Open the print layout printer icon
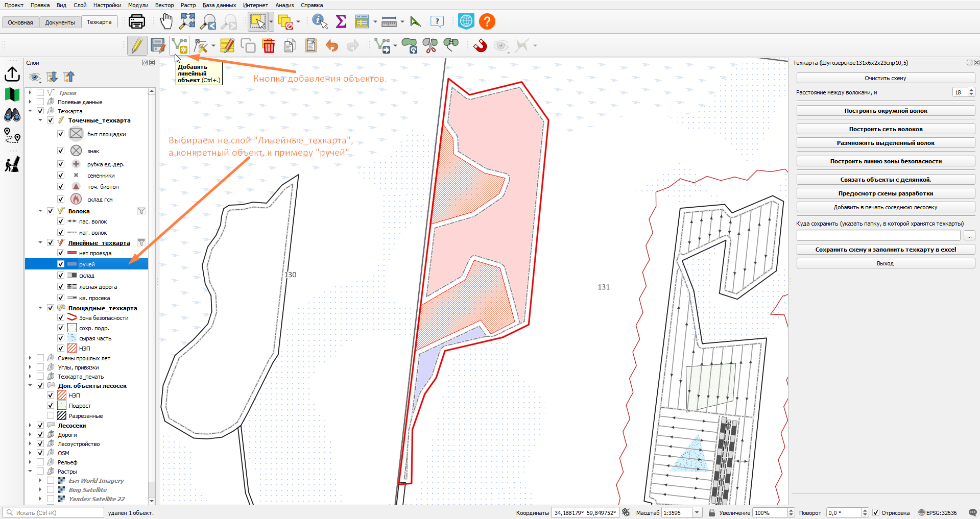 click(x=137, y=21)
